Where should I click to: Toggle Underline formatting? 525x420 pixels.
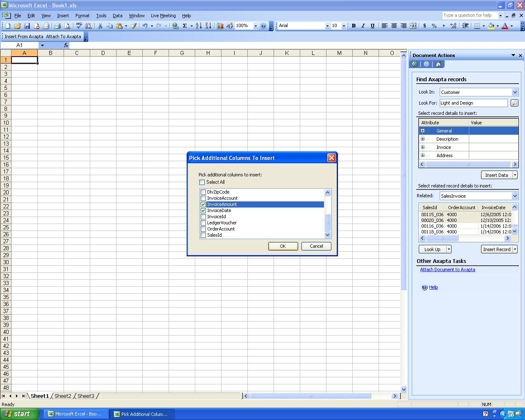click(372, 26)
